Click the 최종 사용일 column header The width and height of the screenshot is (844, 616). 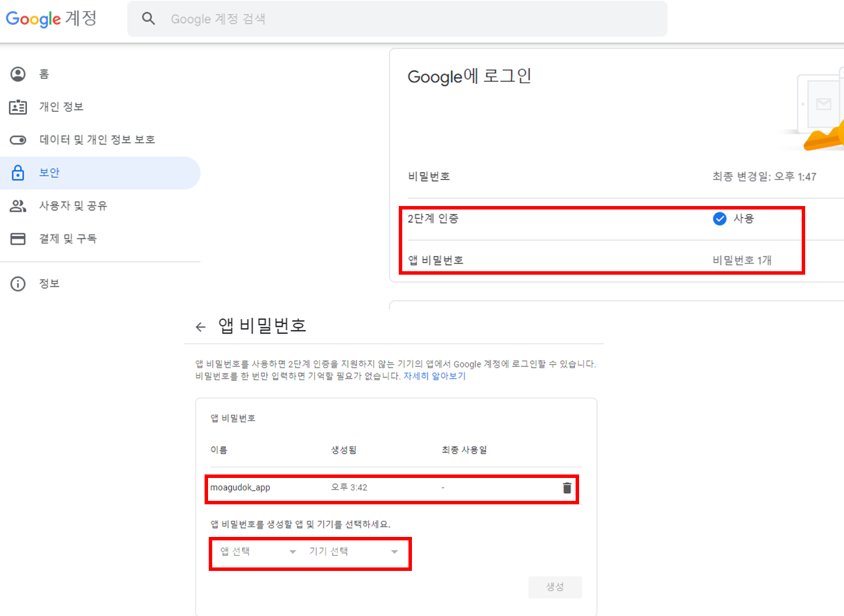coord(464,450)
